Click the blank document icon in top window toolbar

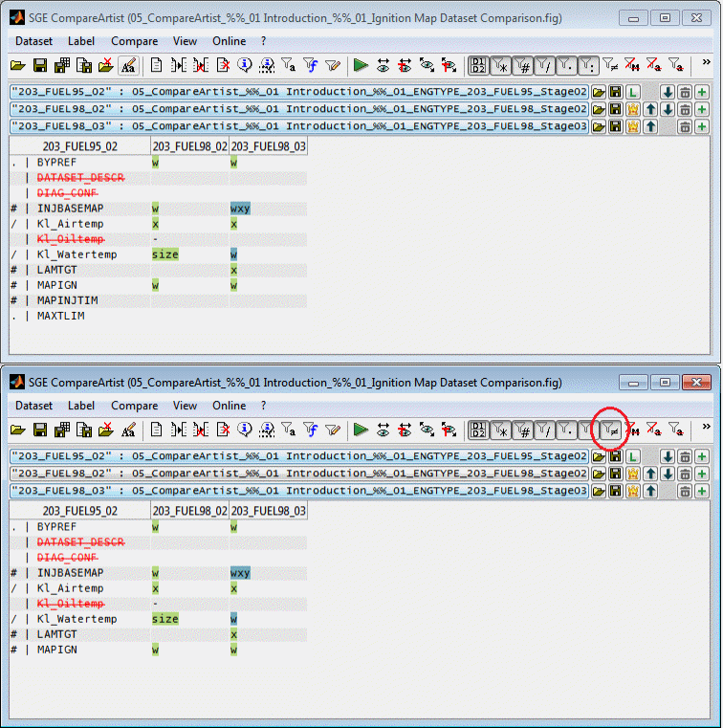point(157,65)
